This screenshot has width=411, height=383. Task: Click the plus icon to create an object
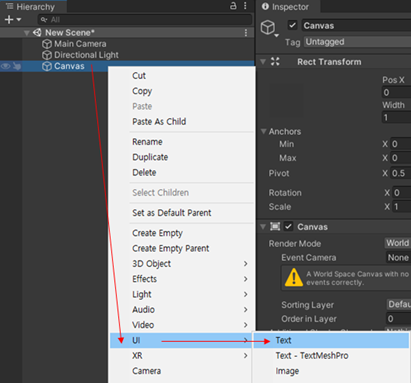tap(9, 20)
